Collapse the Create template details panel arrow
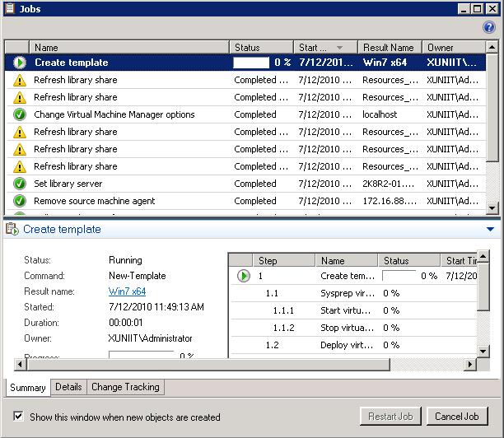Image resolution: width=504 pixels, height=438 pixels. click(x=491, y=230)
